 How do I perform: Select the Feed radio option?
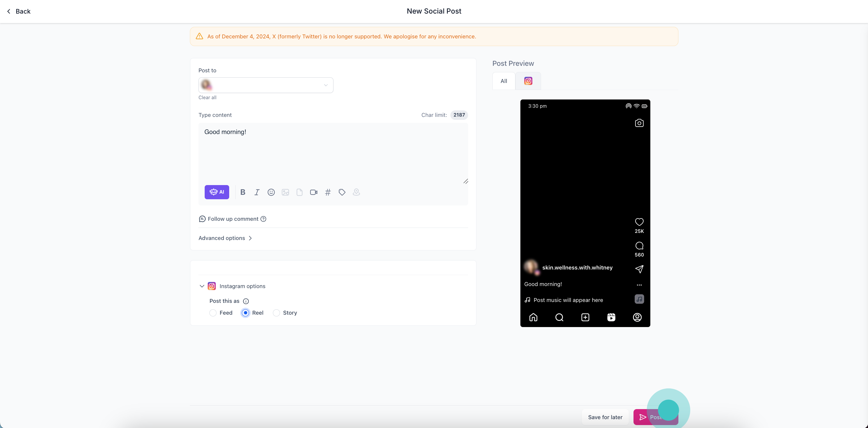click(213, 313)
